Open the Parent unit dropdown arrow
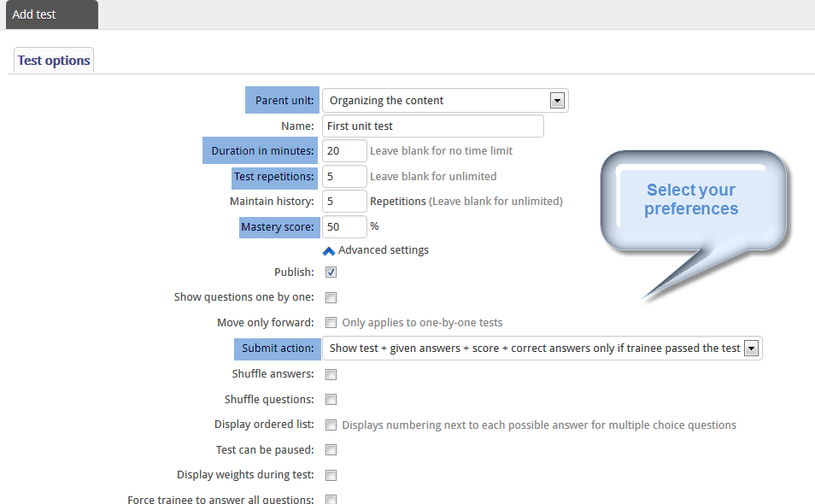The height and width of the screenshot is (504, 815). [557, 100]
